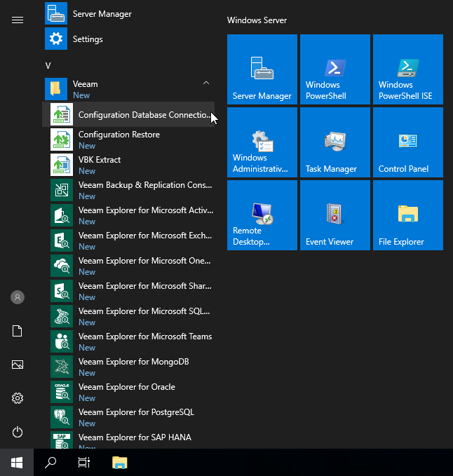Select Veeam Explorer for Oracle text

click(127, 387)
